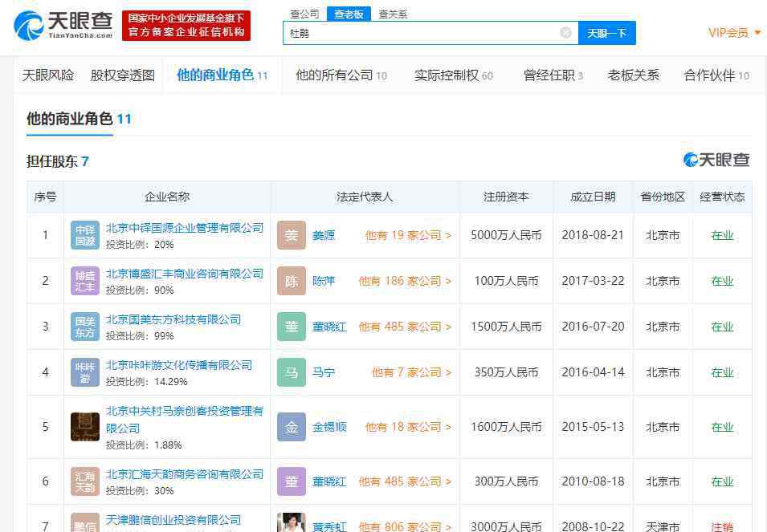The width and height of the screenshot is (767, 532).
Task: Click the 5000万人民币 registered capital cell
Action: click(506, 235)
